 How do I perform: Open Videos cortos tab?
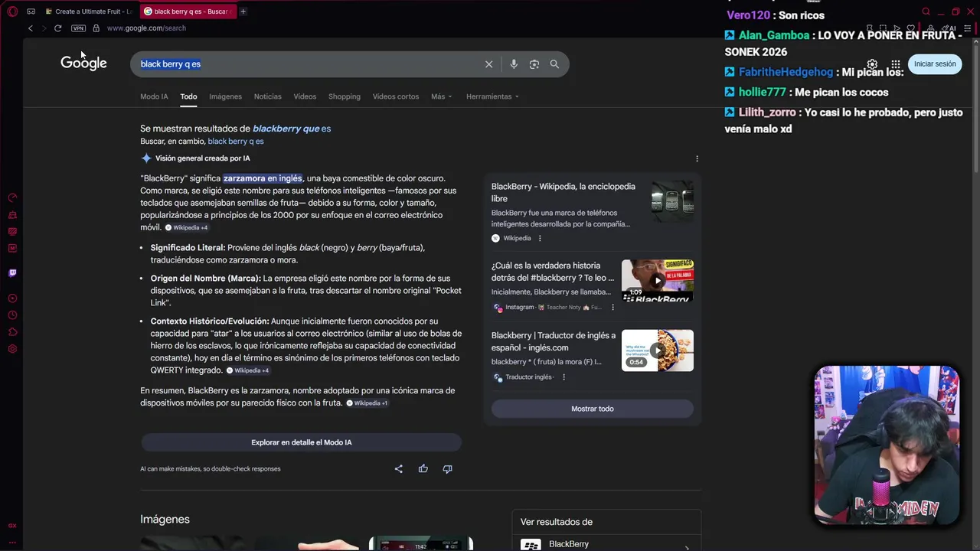396,96
